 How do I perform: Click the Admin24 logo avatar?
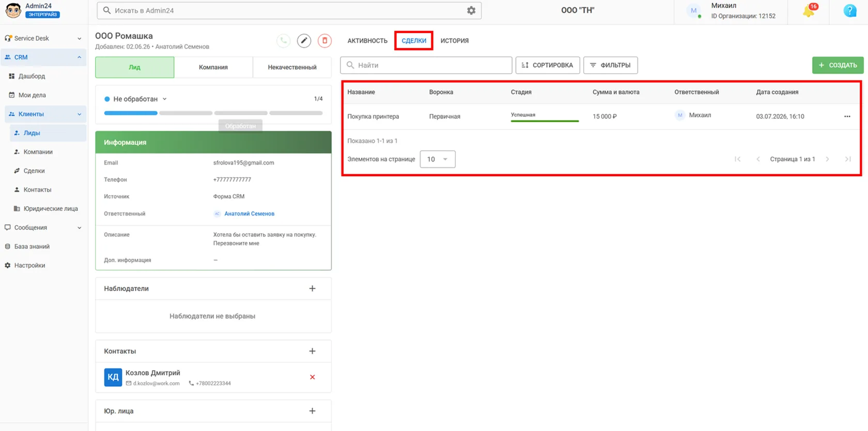(13, 10)
